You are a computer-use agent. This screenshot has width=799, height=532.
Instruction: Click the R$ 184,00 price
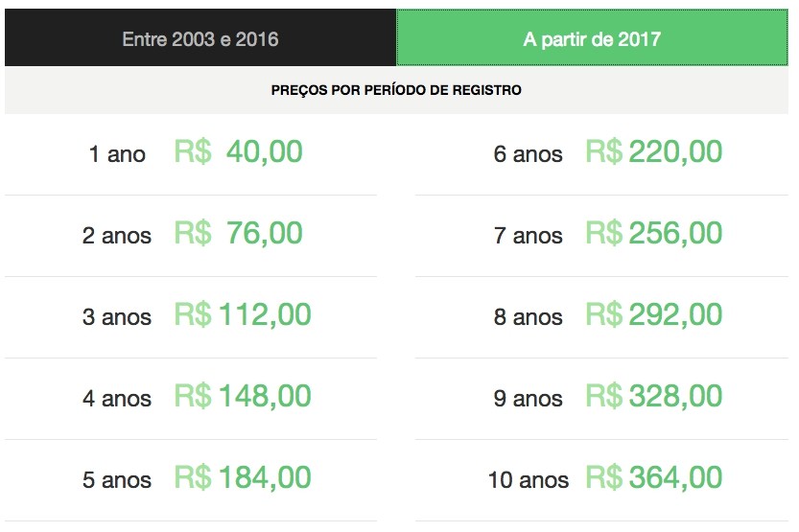coord(243,477)
